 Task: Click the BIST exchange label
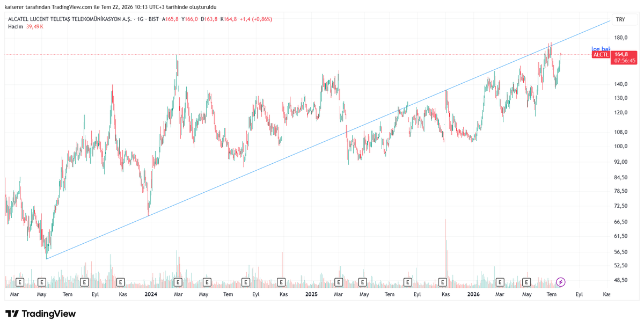click(153, 19)
